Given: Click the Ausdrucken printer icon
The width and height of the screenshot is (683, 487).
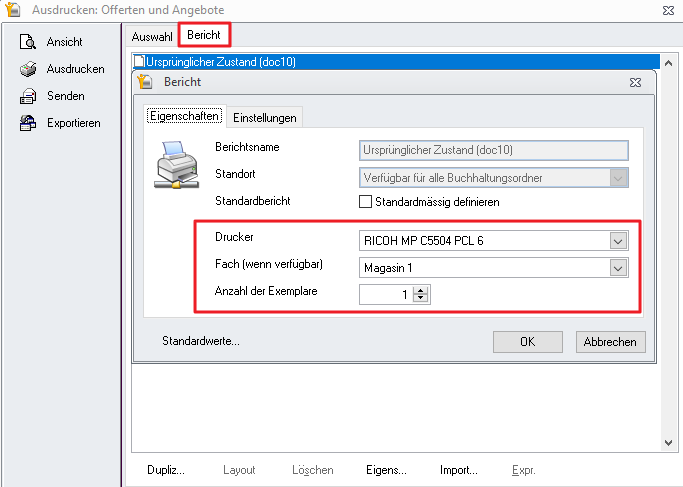Looking at the screenshot, I should coord(28,69).
